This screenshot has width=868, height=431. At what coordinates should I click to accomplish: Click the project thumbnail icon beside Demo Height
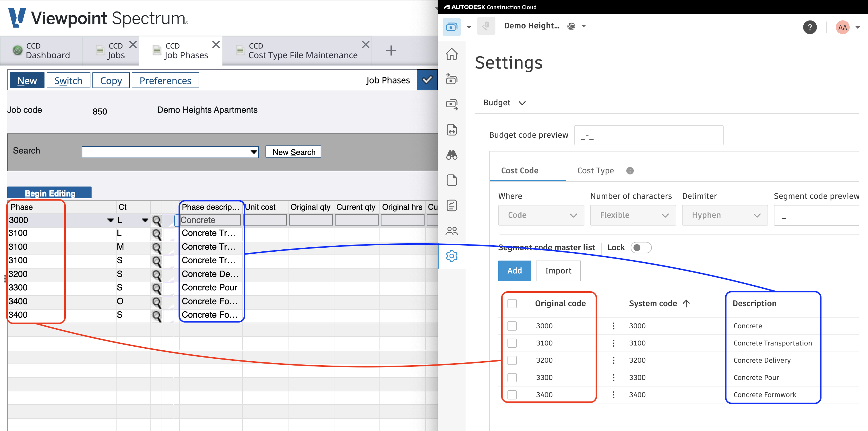pos(486,26)
